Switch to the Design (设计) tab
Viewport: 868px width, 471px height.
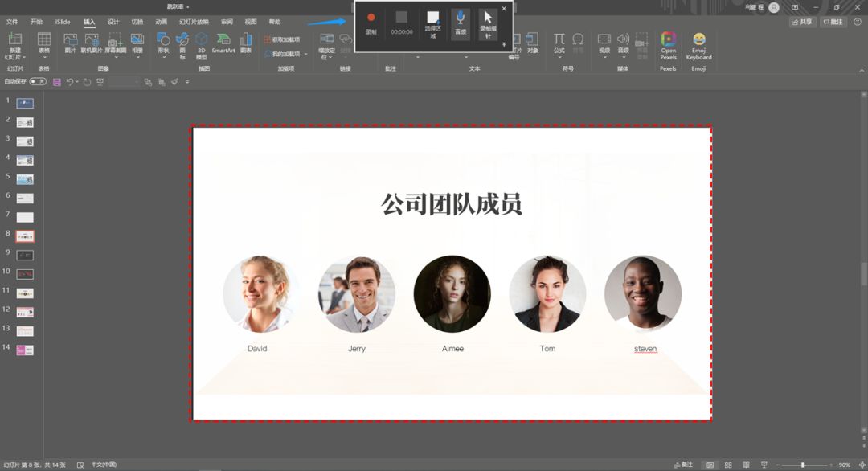click(x=113, y=22)
